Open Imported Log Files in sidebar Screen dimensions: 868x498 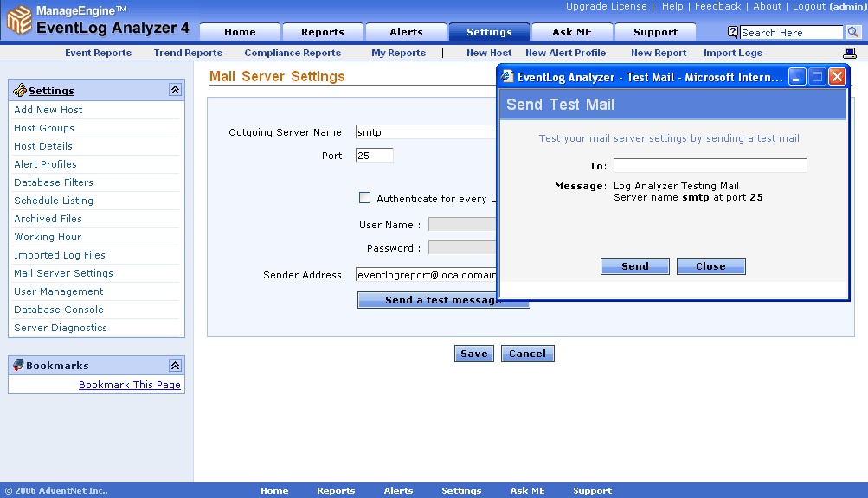[x=59, y=255]
